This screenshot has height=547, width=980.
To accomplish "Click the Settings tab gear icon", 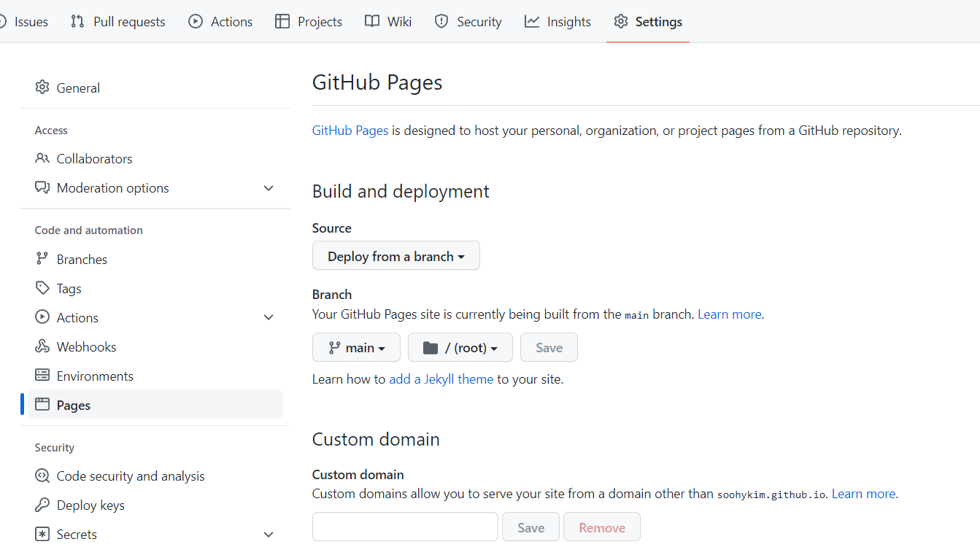I will tap(621, 22).
